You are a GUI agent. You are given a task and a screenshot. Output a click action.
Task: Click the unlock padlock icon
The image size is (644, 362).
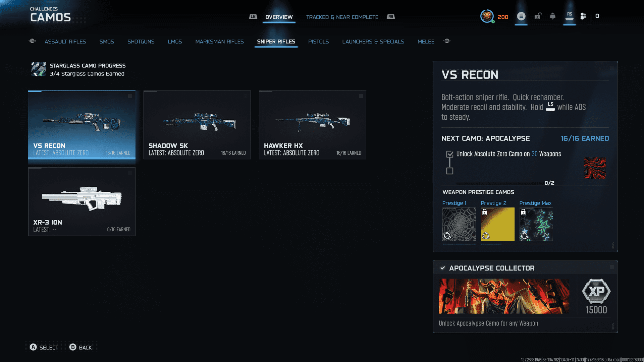538,16
